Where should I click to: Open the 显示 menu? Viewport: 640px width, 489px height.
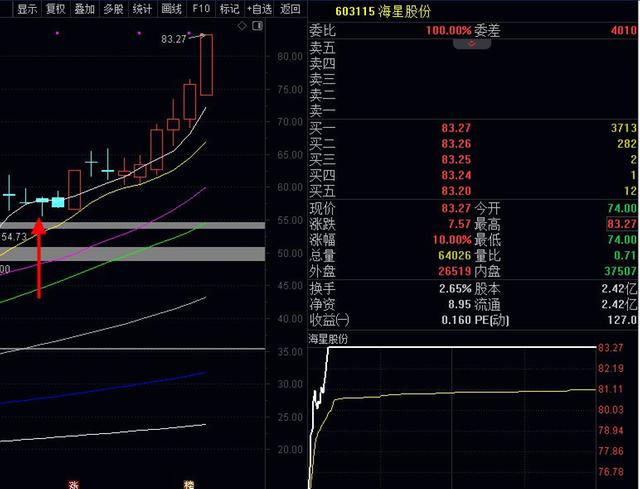coord(27,9)
